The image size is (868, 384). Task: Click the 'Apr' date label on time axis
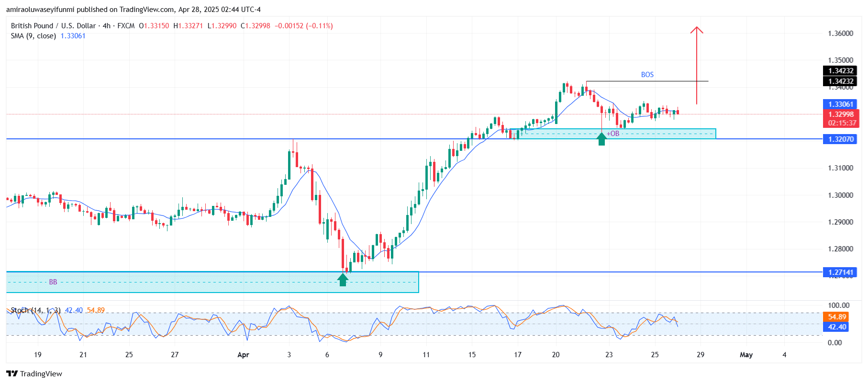[x=243, y=355]
